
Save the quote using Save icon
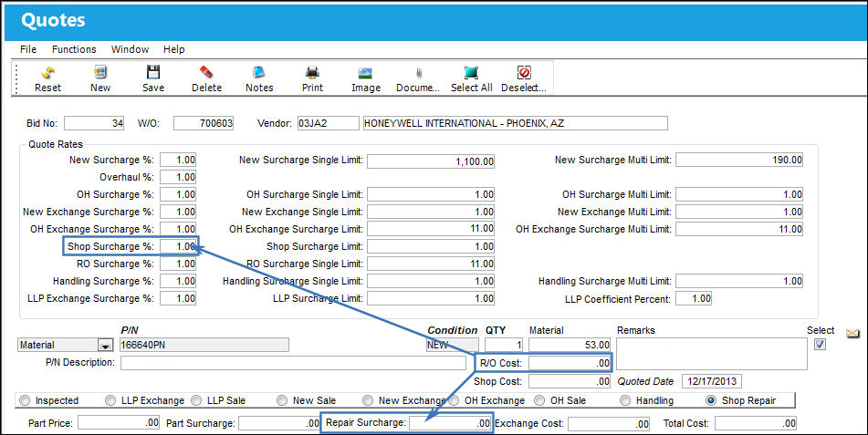153,73
